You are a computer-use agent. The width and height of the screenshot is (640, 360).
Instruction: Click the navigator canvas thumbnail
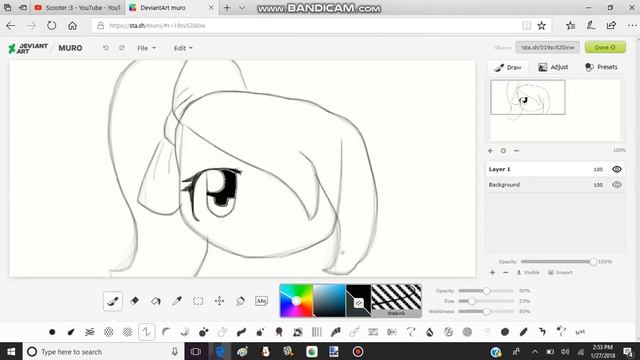528,97
